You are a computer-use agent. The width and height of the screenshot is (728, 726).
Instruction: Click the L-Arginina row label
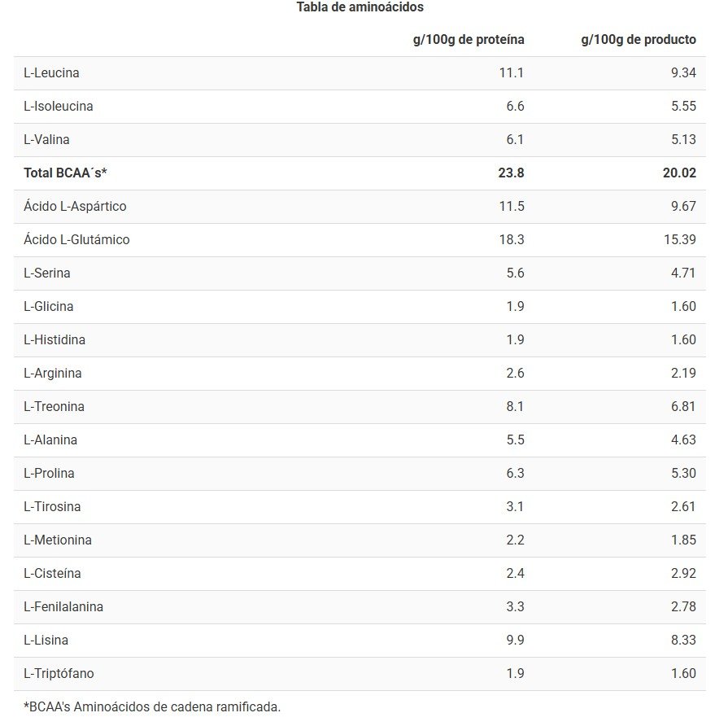[x=53, y=374]
